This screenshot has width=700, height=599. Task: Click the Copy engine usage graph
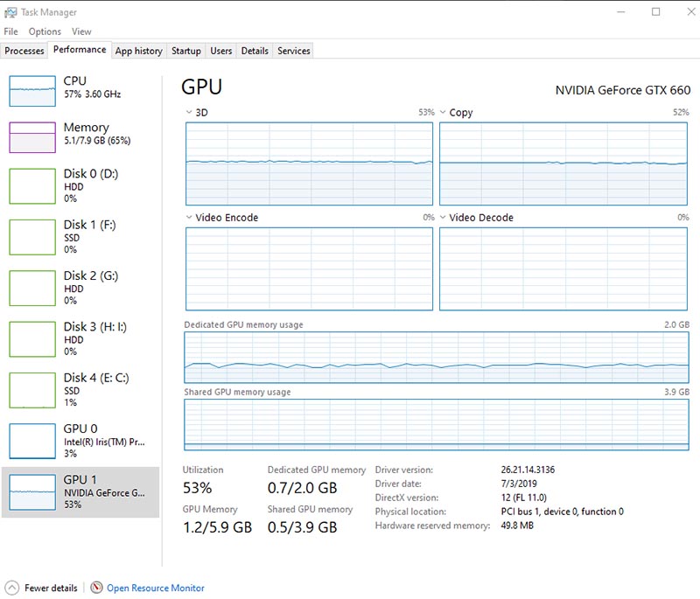point(563,164)
